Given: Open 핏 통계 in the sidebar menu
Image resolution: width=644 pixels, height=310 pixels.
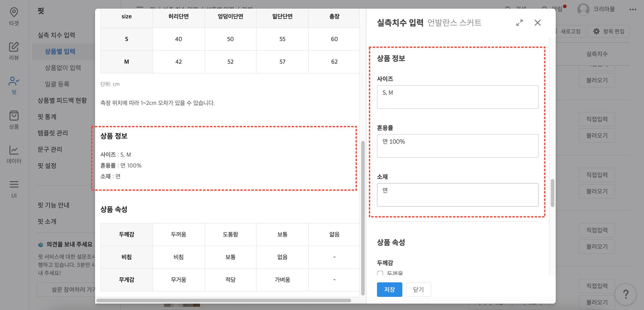Looking at the screenshot, I should 47,117.
